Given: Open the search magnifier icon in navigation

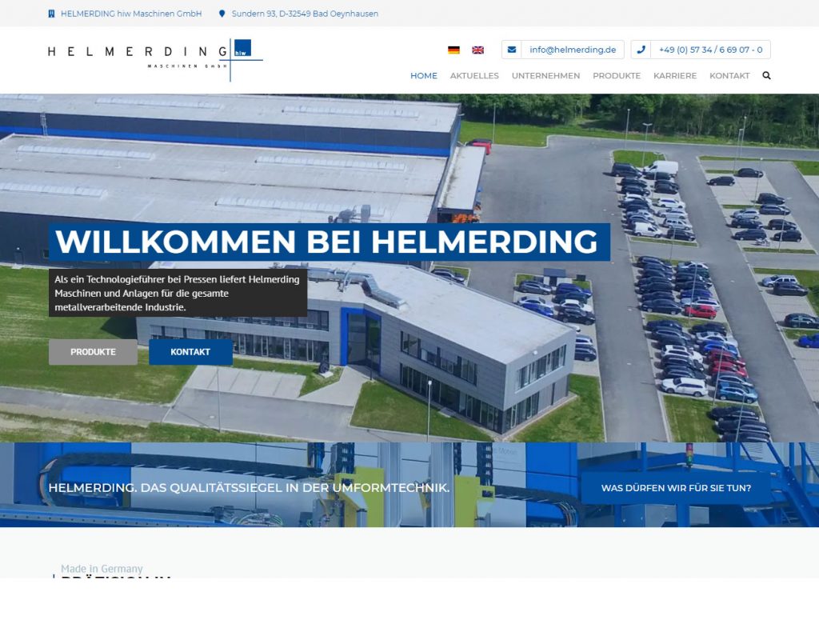Looking at the screenshot, I should coord(766,76).
